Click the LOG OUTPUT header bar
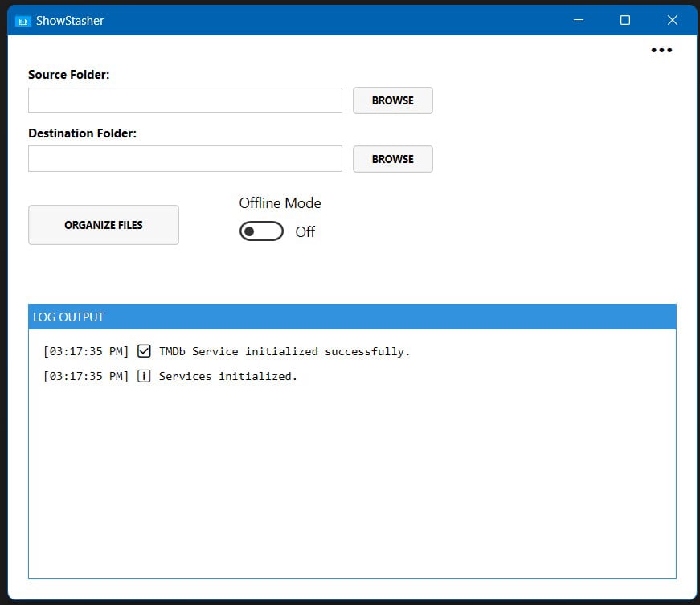Image resolution: width=700 pixels, height=605 pixels. 352,317
